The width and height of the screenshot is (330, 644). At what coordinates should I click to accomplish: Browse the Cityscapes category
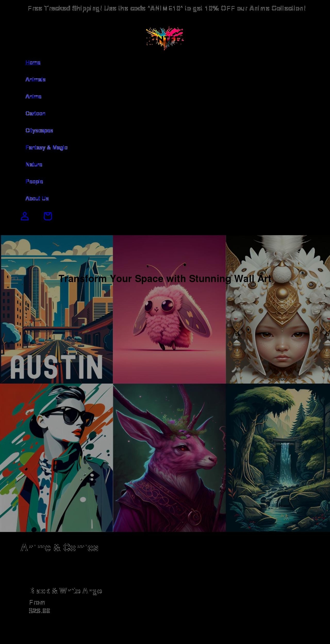coord(39,131)
